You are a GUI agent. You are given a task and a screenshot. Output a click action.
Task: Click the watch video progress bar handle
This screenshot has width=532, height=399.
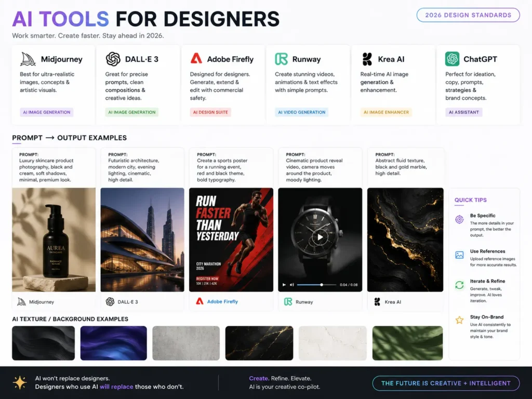pyautogui.click(x=322, y=285)
